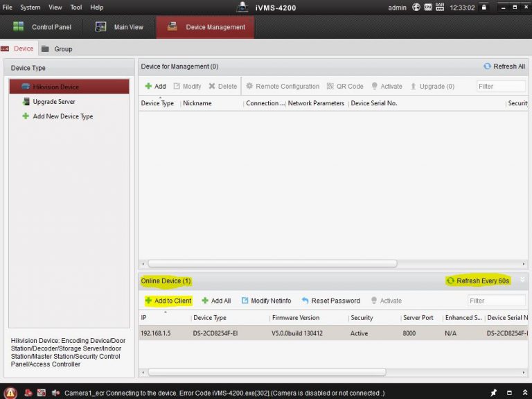
Task: Click the event picture icon in status bar
Action: click(42, 393)
